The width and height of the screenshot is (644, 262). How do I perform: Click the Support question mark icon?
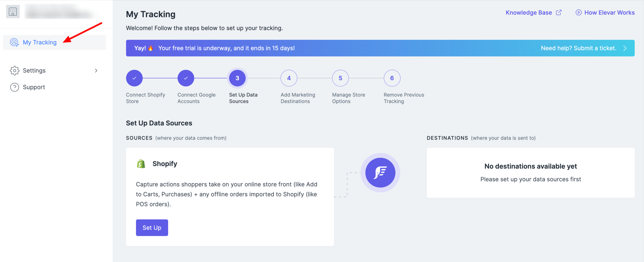(x=15, y=87)
